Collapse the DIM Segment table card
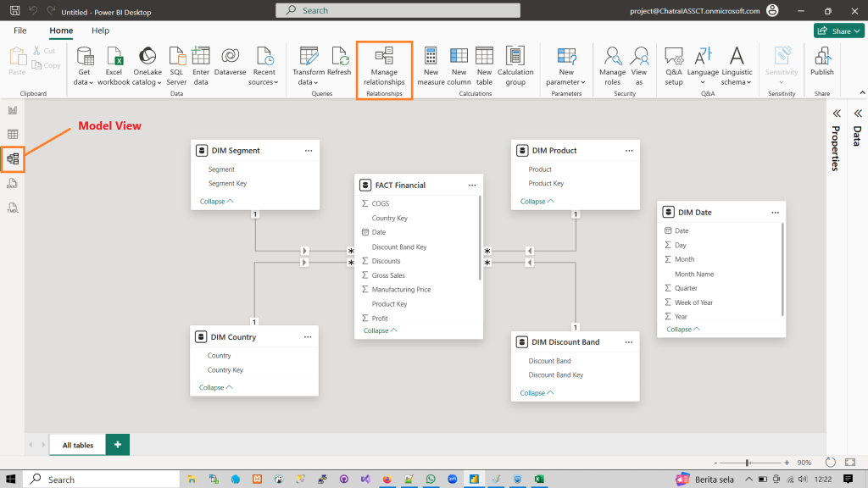Screen dimensions: 868x488 tap(216, 201)
